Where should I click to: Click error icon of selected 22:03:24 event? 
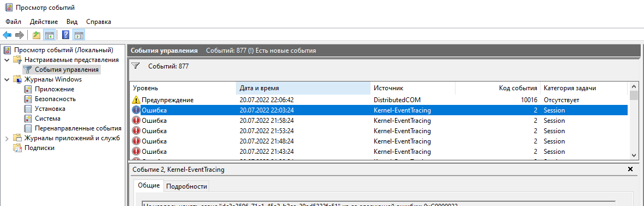pyautogui.click(x=136, y=110)
